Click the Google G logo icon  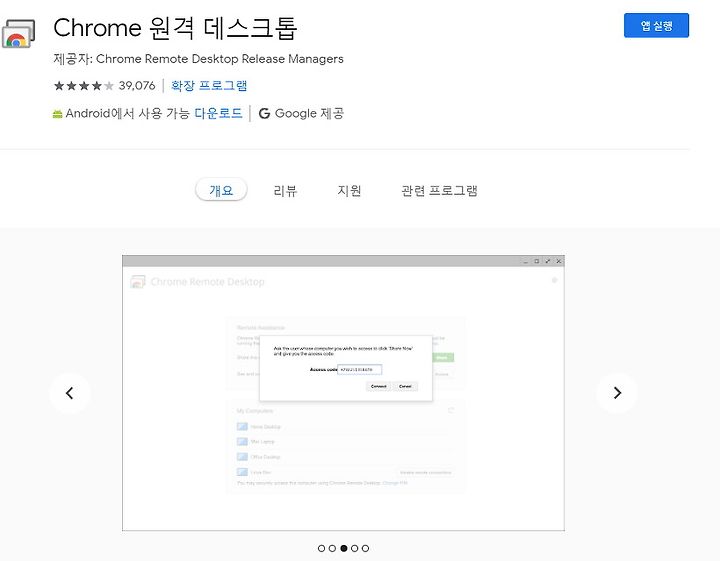264,113
